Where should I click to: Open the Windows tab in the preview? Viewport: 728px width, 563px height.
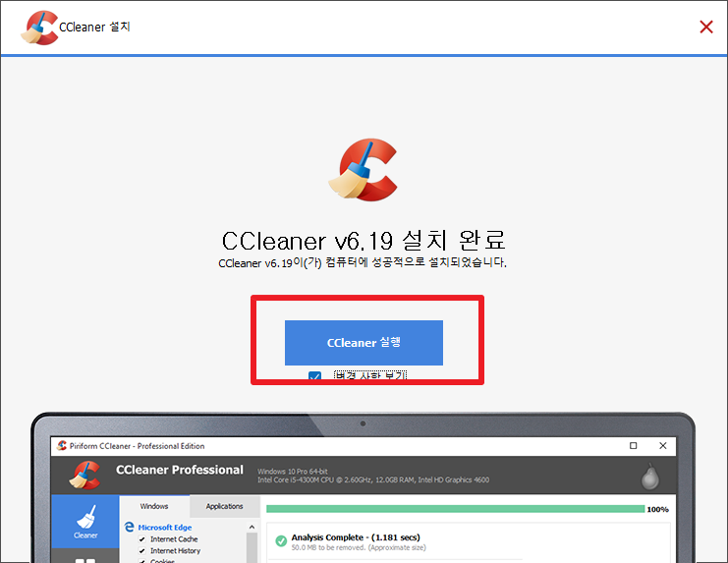[x=154, y=506]
